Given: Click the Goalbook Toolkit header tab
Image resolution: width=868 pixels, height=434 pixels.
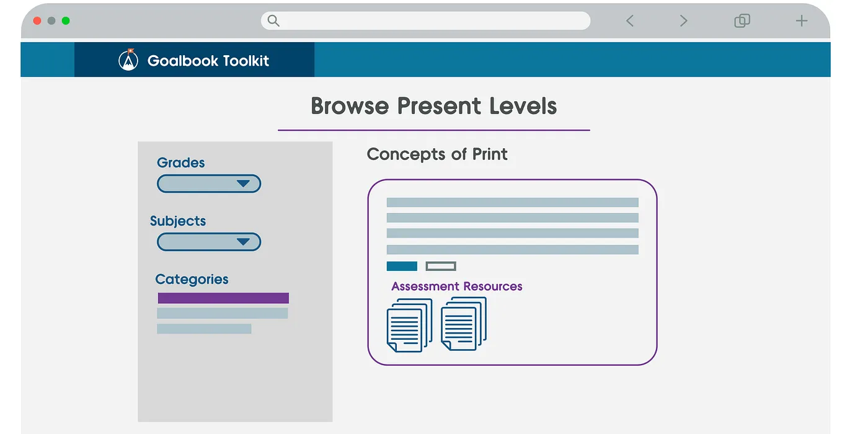Looking at the screenshot, I should point(194,60).
